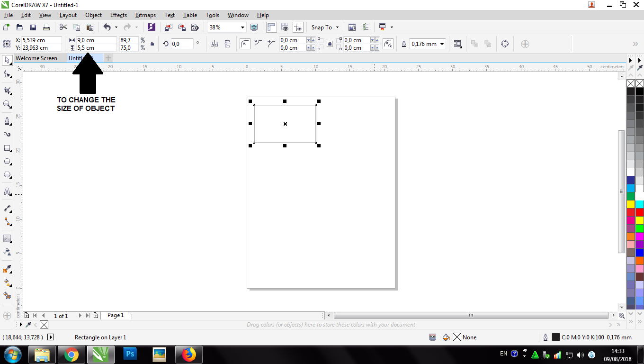Open the outline width dropdown

(442, 44)
